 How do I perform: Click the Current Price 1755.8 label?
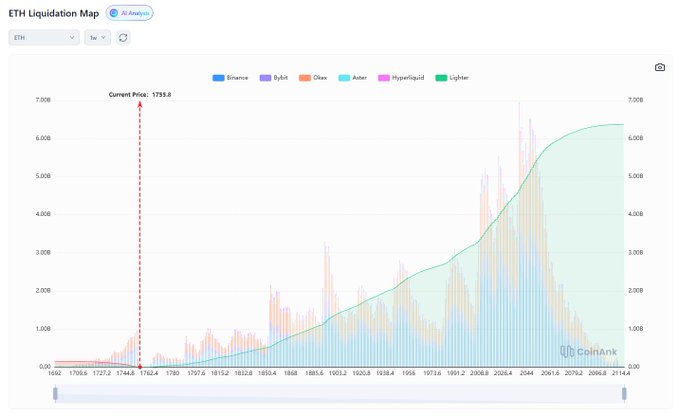pos(140,94)
